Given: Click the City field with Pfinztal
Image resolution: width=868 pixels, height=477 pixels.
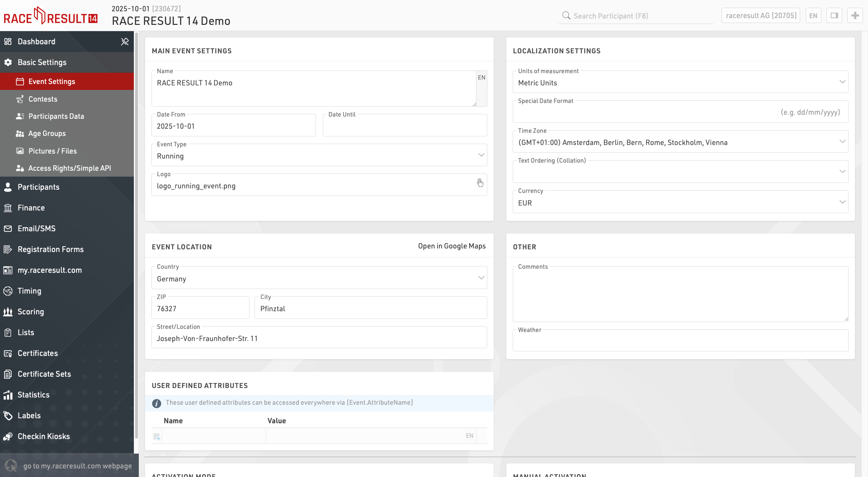Looking at the screenshot, I should [x=371, y=308].
